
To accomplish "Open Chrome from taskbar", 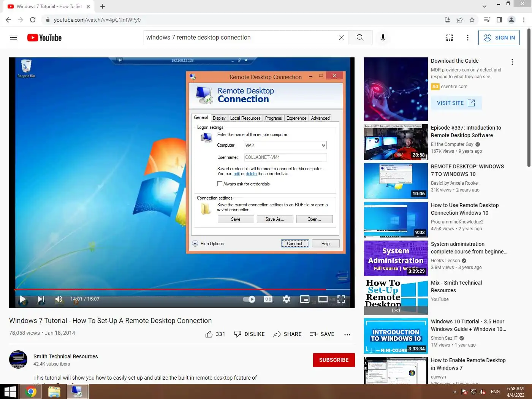I will click(31, 392).
